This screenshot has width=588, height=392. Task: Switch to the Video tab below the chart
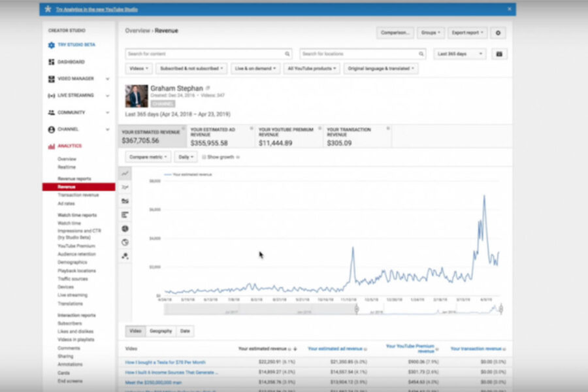[x=135, y=331]
